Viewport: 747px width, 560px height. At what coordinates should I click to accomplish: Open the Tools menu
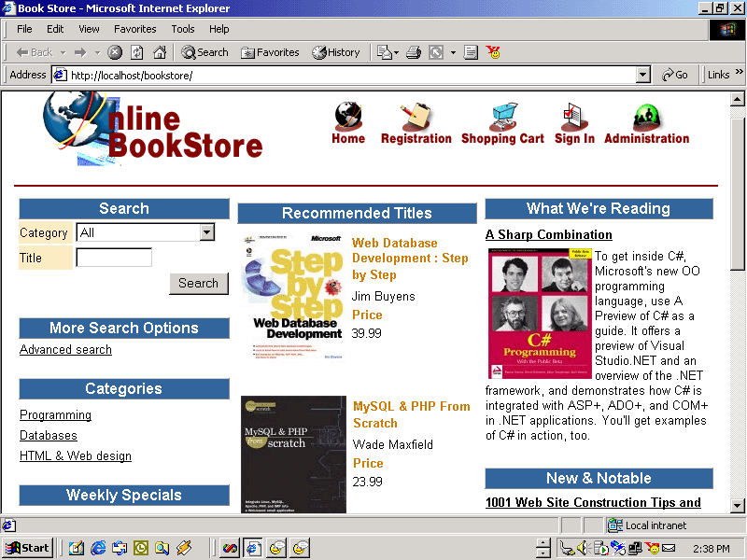click(183, 29)
